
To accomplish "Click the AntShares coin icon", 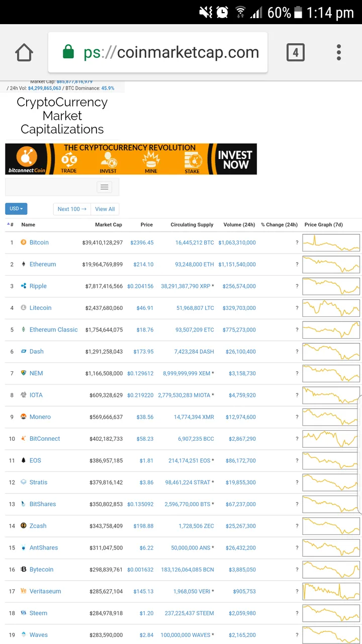I will pos(23,547).
